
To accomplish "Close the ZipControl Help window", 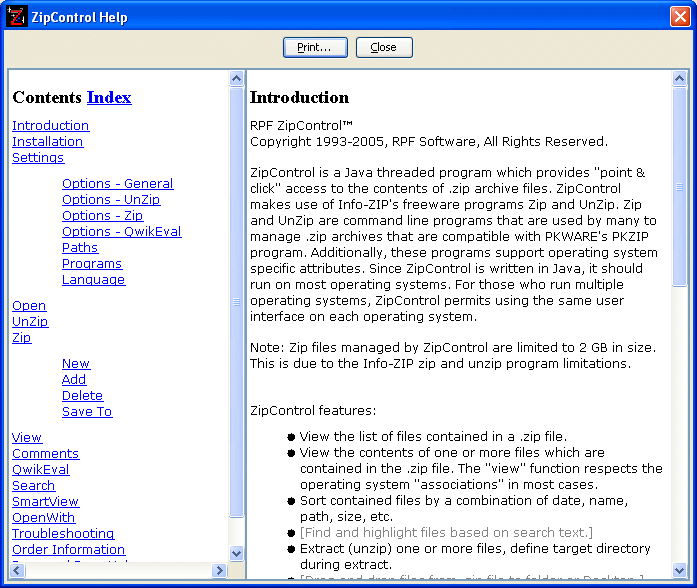I will tap(680, 17).
